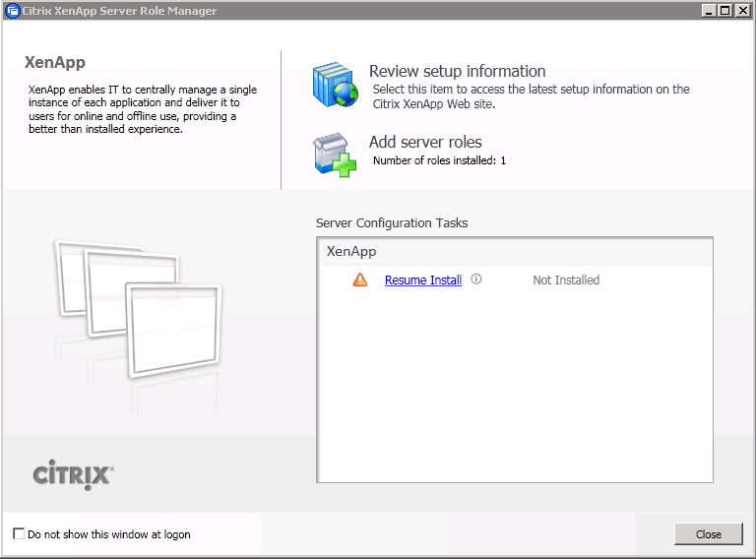
Task: Click the XenApp title in left panel
Action: pos(55,63)
